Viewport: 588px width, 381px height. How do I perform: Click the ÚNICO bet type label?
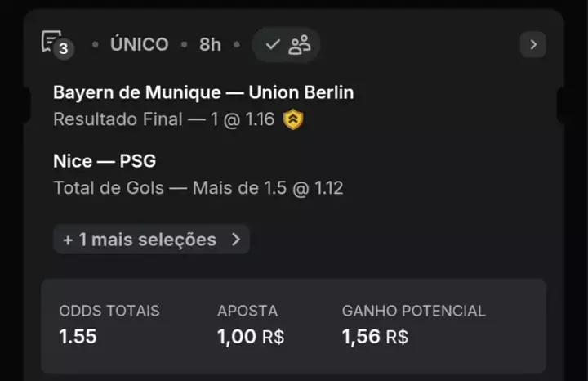click(x=140, y=45)
